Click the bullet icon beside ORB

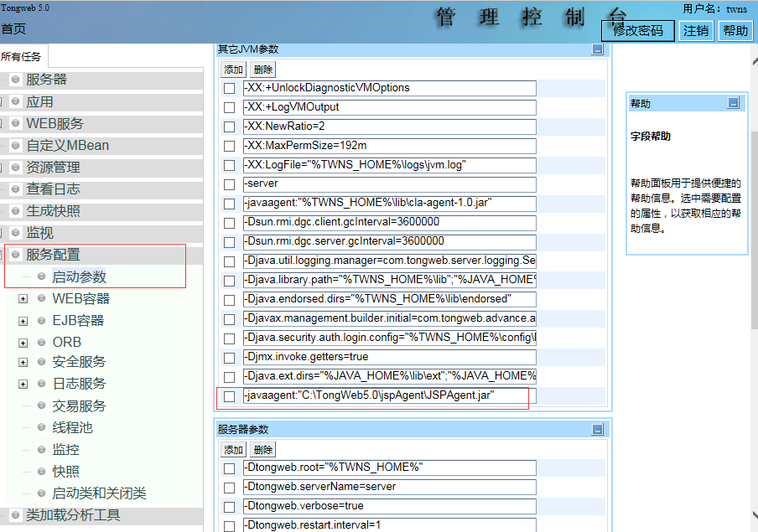click(42, 342)
